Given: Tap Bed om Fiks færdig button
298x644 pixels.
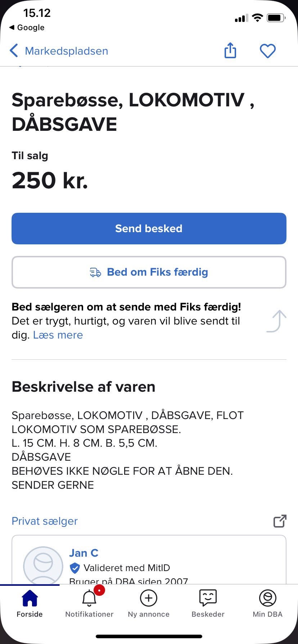Looking at the screenshot, I should pyautogui.click(x=149, y=272).
